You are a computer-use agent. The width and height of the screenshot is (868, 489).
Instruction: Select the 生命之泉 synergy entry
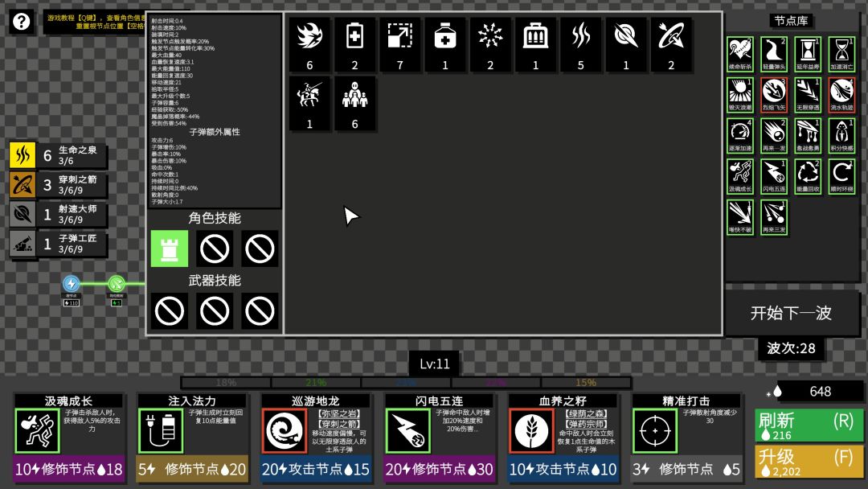point(58,155)
